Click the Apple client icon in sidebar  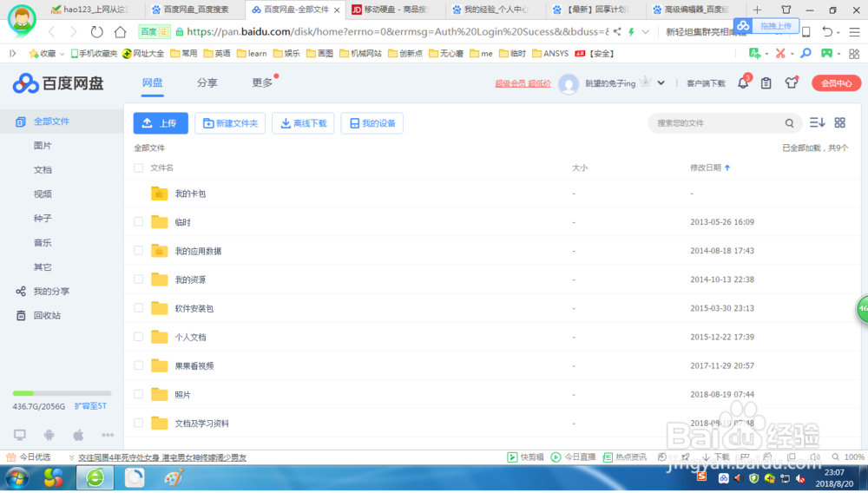[x=79, y=435]
